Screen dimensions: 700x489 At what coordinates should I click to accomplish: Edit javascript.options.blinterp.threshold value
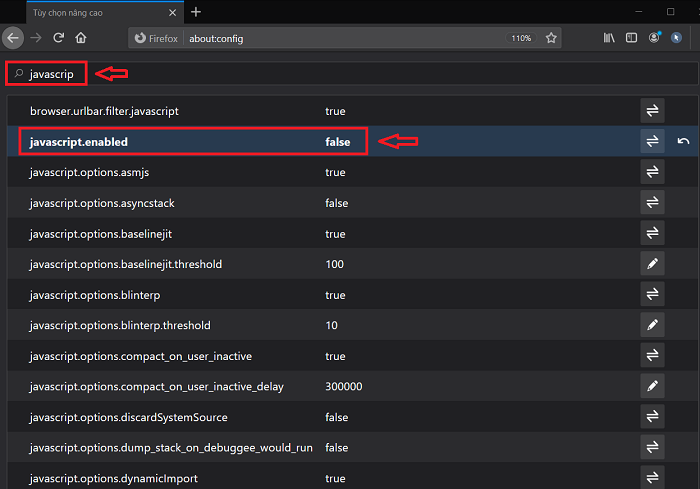tap(652, 325)
